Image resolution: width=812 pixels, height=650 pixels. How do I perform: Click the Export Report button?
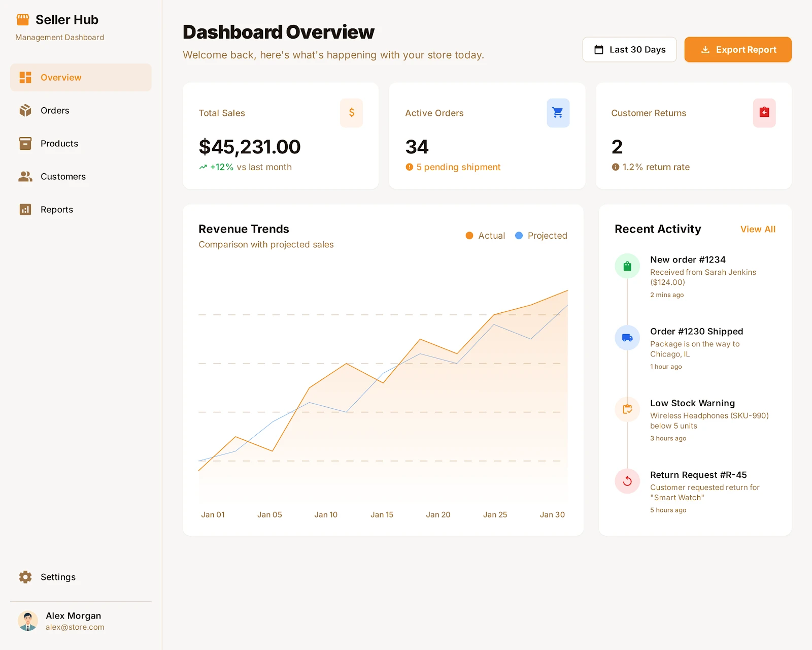point(738,49)
